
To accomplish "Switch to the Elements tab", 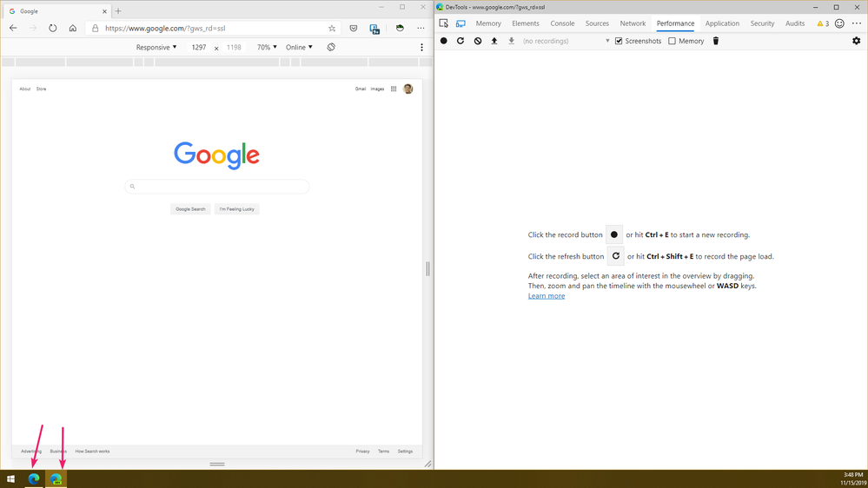I will click(x=526, y=23).
